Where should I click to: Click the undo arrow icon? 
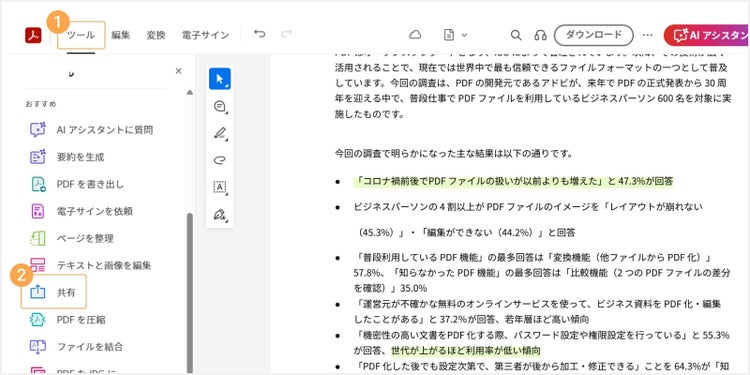click(260, 34)
